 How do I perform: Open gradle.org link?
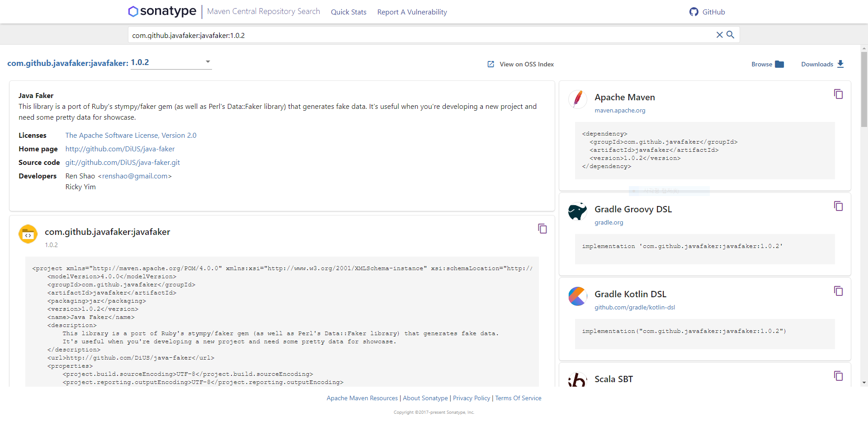609,222
